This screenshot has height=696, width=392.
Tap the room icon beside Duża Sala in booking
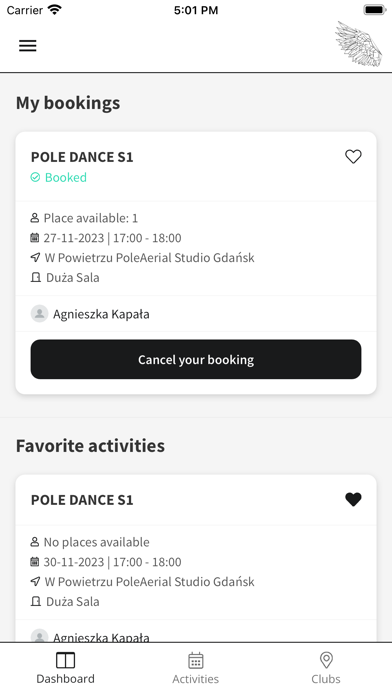click(36, 277)
